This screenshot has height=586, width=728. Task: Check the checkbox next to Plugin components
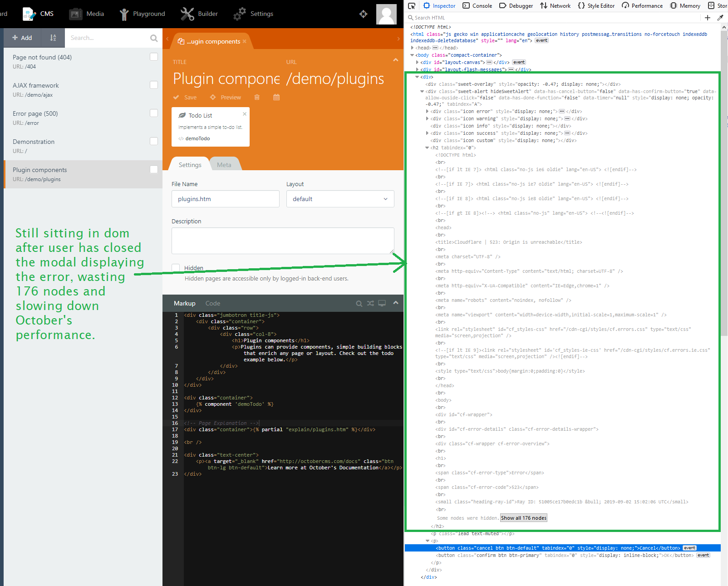(x=154, y=169)
